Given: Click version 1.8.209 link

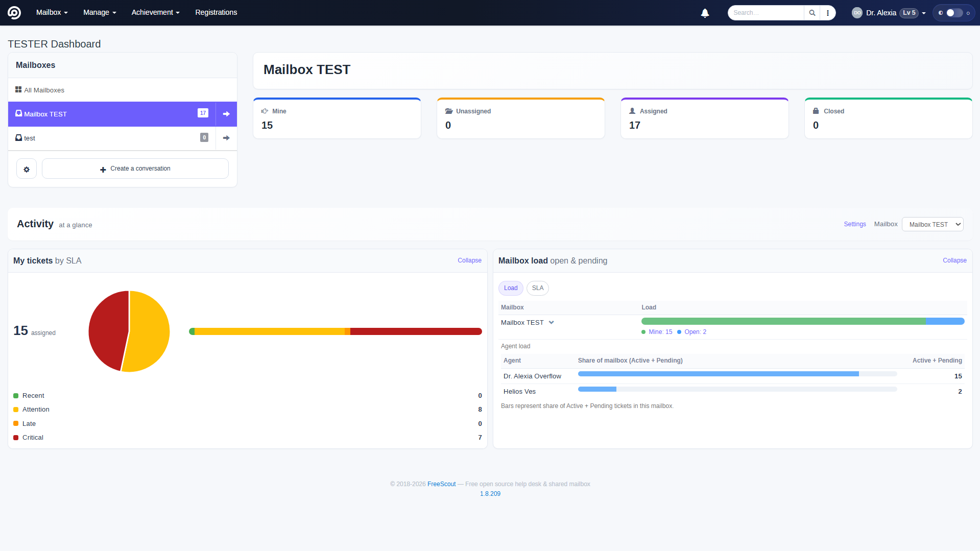Looking at the screenshot, I should coord(490,494).
